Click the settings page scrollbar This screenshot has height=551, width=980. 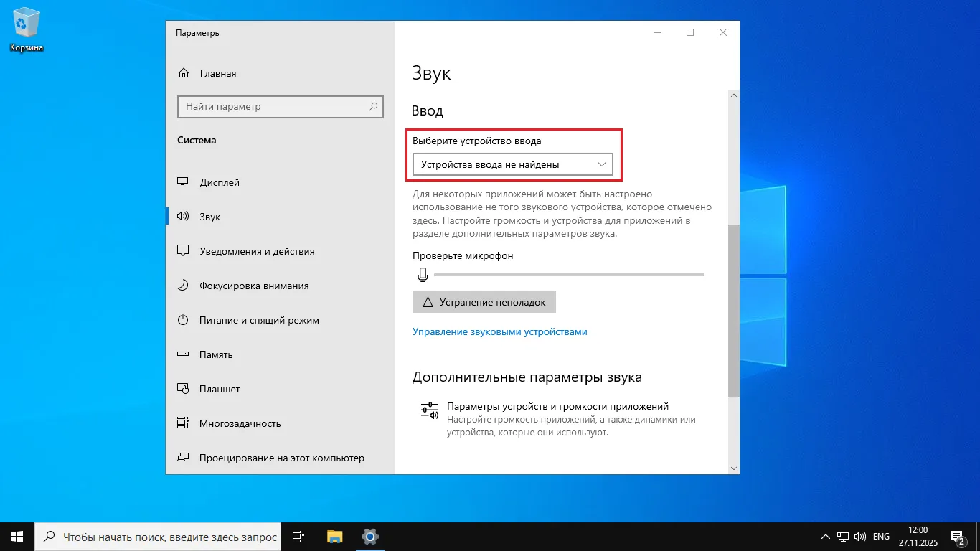click(733, 309)
